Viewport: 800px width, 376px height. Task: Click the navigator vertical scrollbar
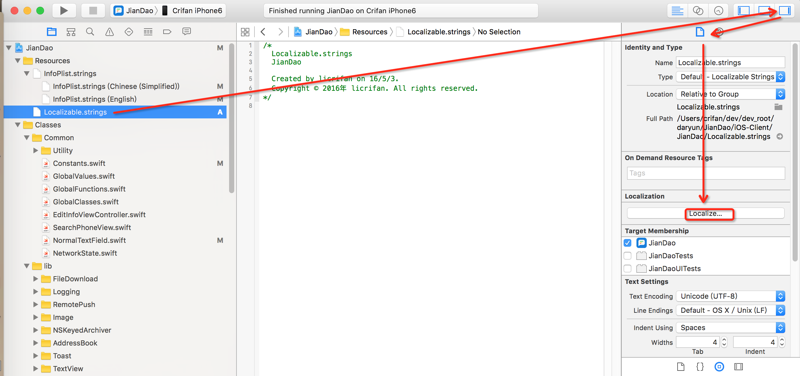pos(232,117)
